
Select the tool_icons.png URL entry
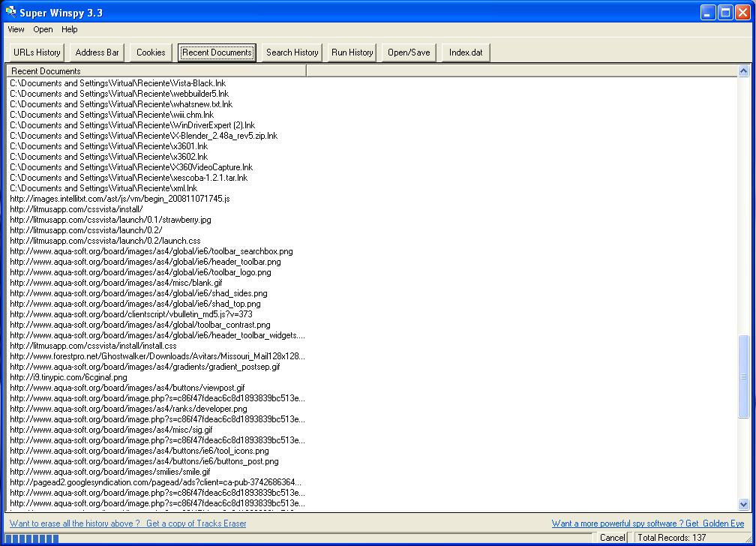139,451
